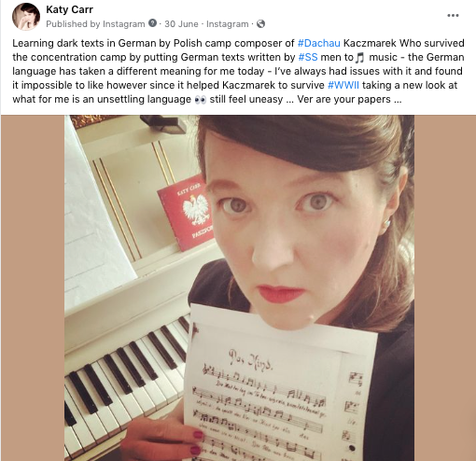
Task: Open the Katy Carr page name link
Action: (69, 9)
